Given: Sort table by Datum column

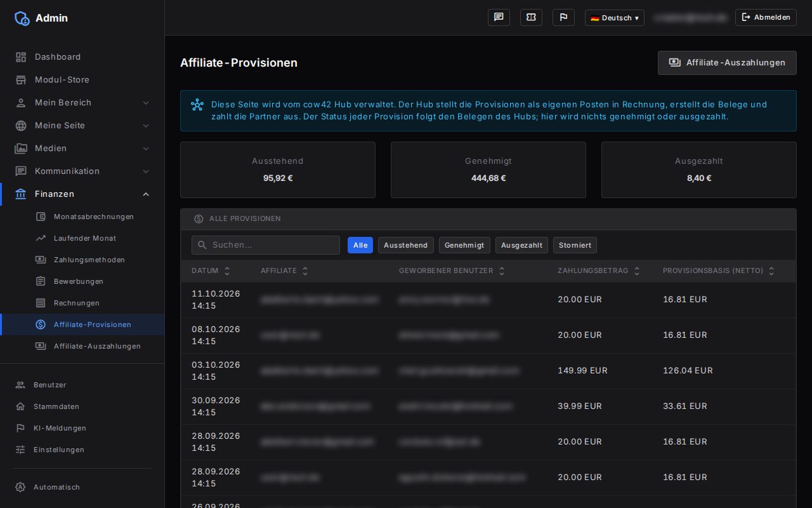Looking at the screenshot, I should coord(211,271).
